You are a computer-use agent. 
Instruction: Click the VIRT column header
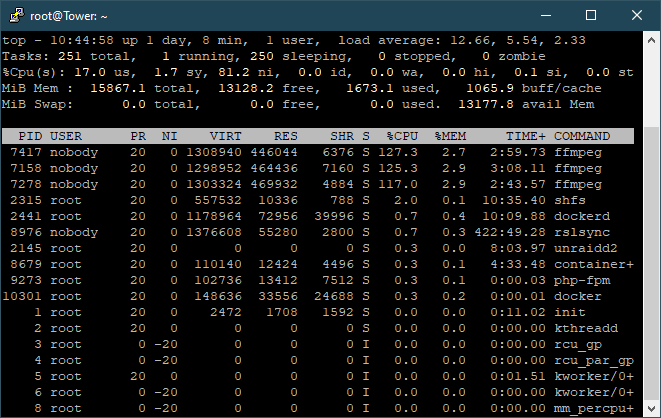point(226,136)
